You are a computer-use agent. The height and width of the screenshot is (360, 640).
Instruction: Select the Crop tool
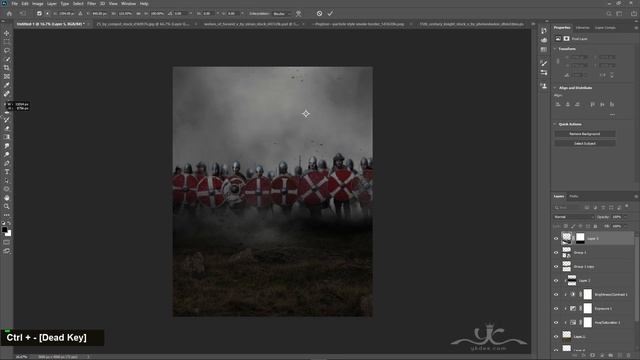click(x=7, y=68)
